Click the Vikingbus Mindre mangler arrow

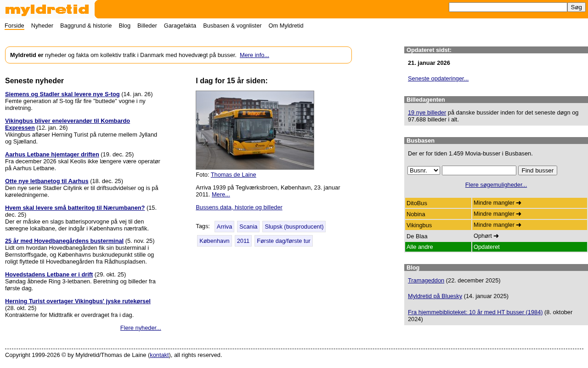[x=519, y=225]
